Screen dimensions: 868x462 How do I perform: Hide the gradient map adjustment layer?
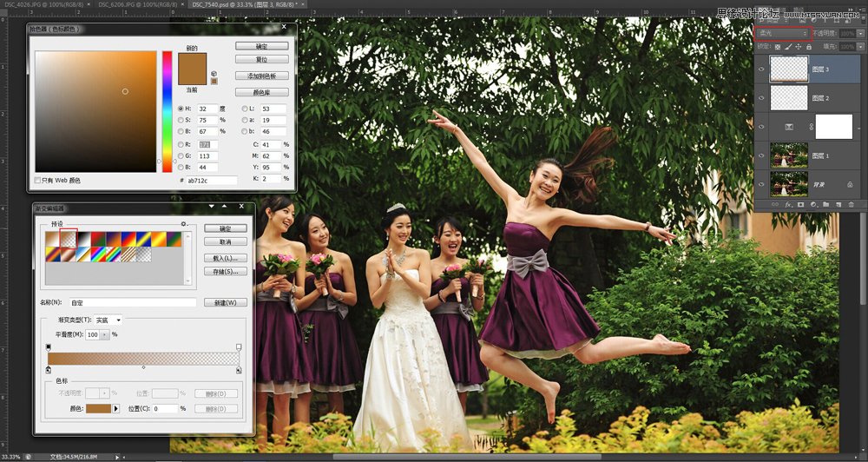click(x=761, y=127)
